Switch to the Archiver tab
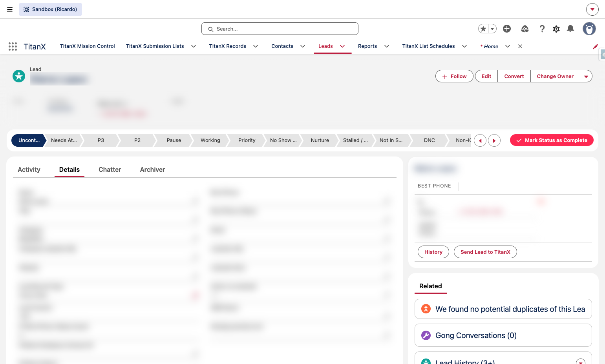605x364 pixels. tap(152, 169)
